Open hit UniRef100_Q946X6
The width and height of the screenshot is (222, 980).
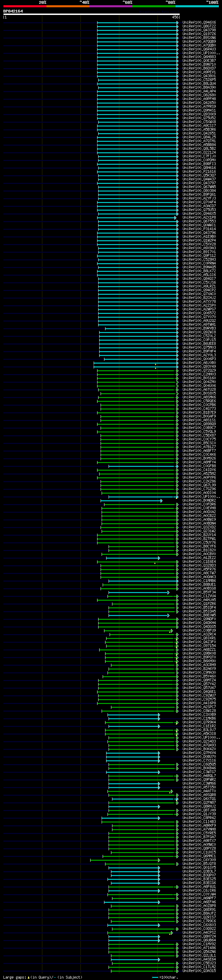click(x=199, y=23)
